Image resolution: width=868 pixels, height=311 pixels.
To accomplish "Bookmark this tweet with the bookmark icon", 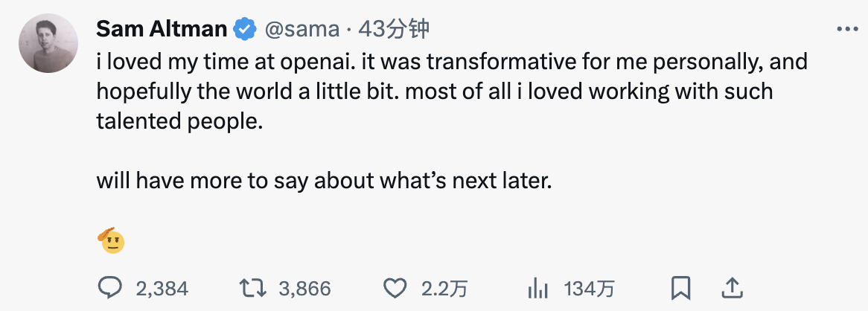I will (x=680, y=288).
